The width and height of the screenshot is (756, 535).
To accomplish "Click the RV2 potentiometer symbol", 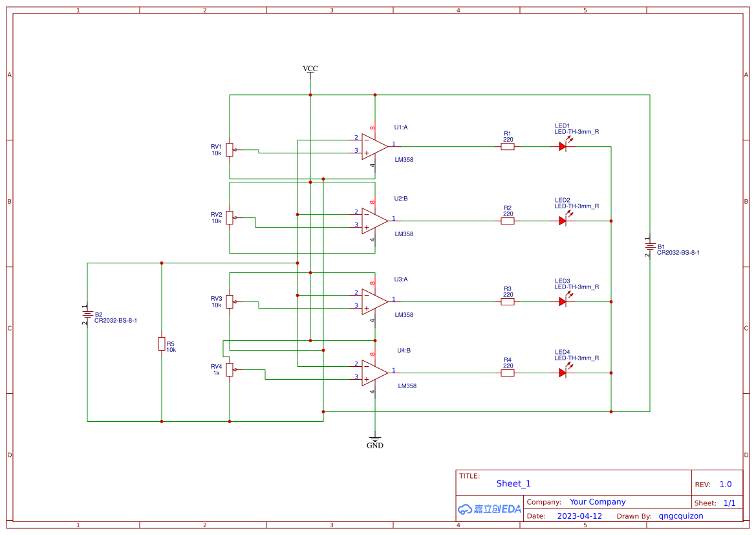I will pyautogui.click(x=230, y=218).
